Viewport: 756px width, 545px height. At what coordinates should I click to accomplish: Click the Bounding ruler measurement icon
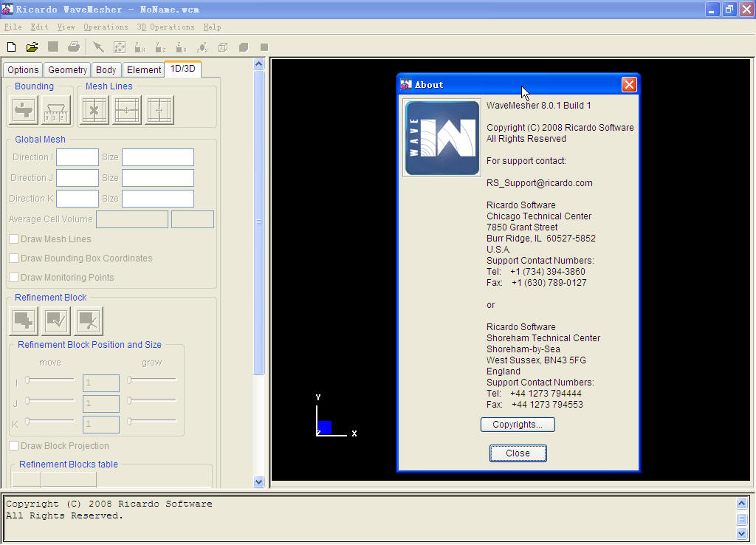(x=56, y=111)
